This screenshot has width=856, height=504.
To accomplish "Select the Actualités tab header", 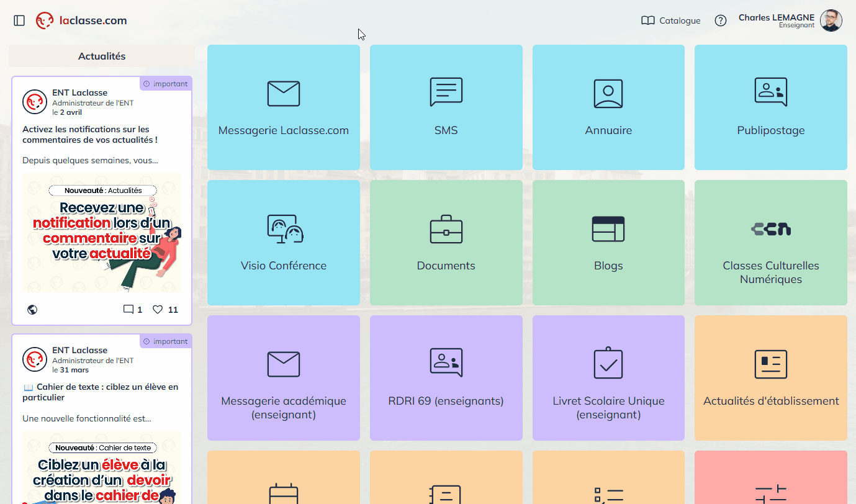I will [x=102, y=56].
